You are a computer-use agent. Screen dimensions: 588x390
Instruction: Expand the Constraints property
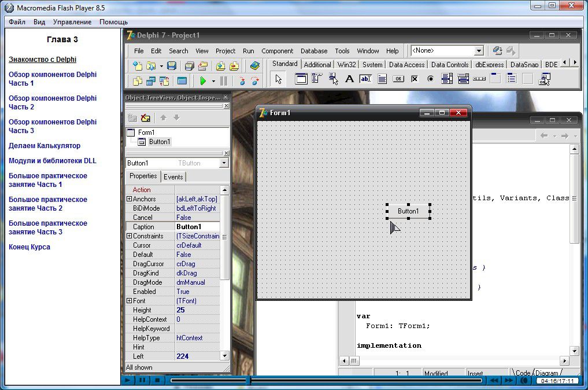tap(129, 236)
